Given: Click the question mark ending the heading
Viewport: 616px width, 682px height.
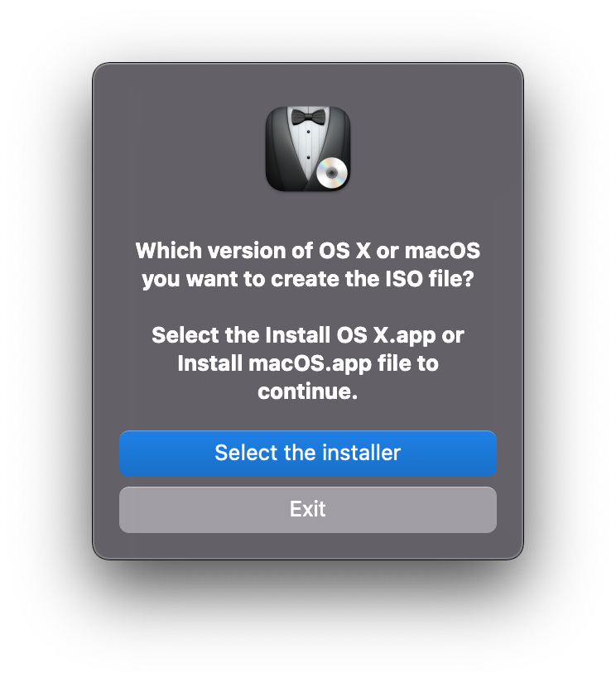Looking at the screenshot, I should tap(469, 279).
